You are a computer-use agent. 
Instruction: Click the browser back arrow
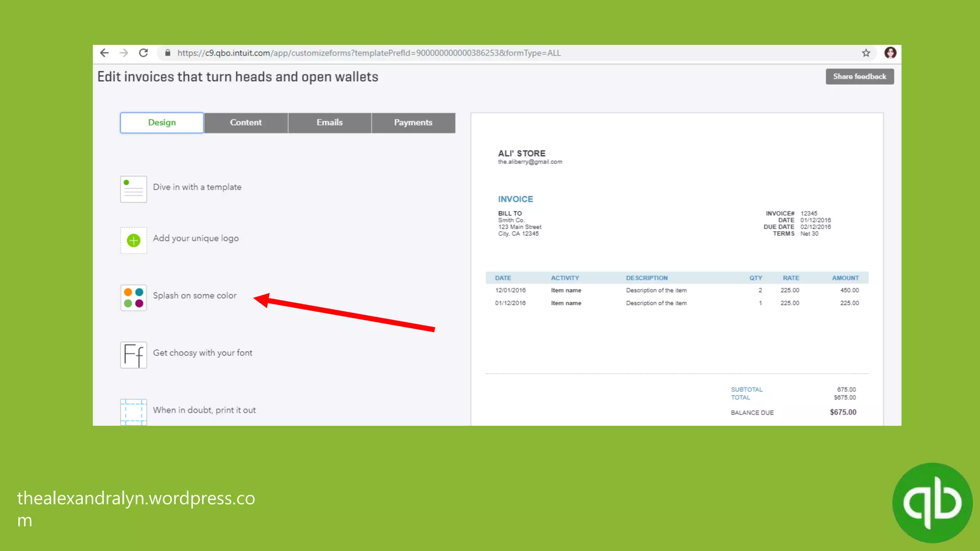click(x=104, y=53)
